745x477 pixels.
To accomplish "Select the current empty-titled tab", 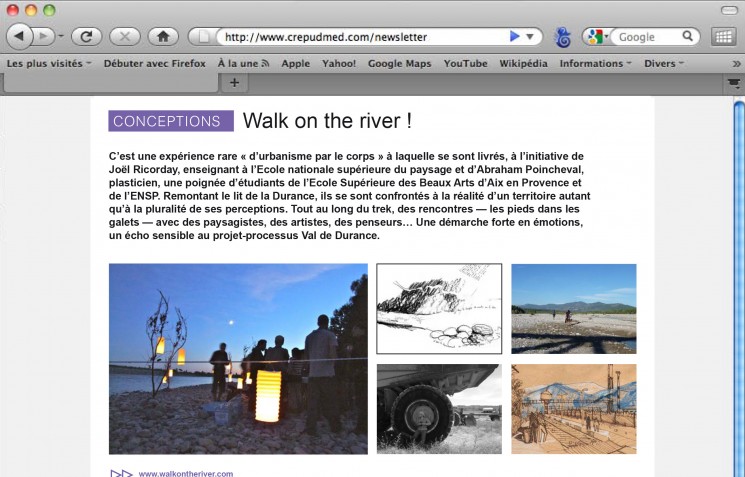I will [111, 83].
